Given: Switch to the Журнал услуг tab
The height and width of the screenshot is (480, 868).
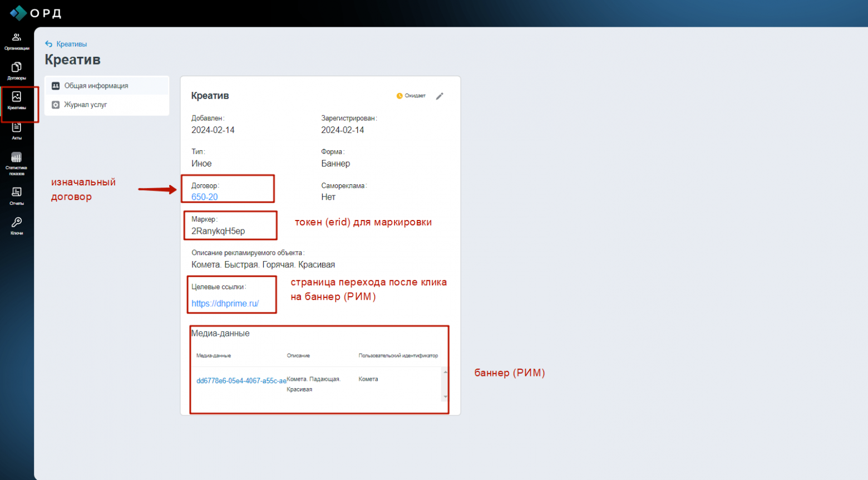Looking at the screenshot, I should tap(107, 105).
